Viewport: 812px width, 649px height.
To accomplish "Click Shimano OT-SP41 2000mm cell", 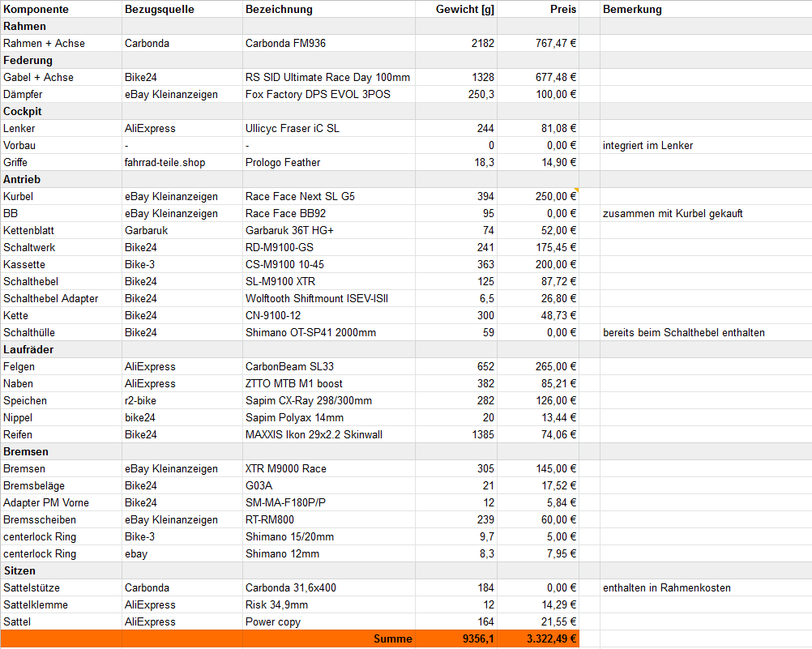I will pyautogui.click(x=329, y=332).
